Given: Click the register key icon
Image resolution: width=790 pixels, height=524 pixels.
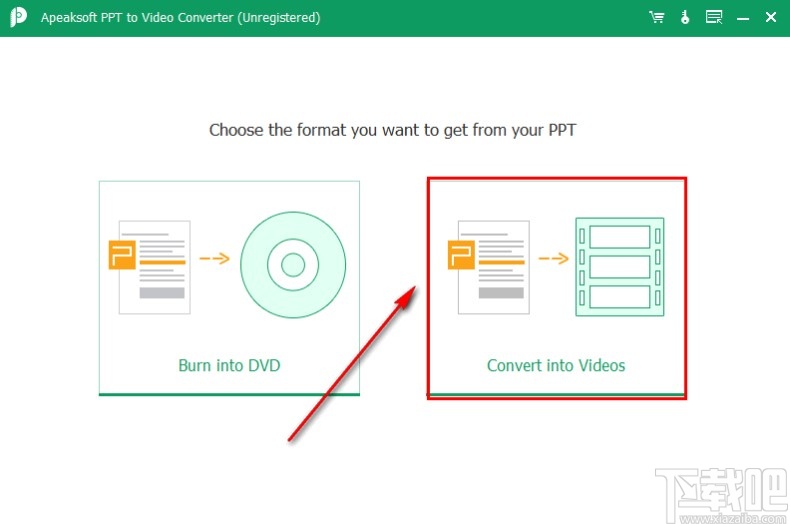Looking at the screenshot, I should click(685, 18).
